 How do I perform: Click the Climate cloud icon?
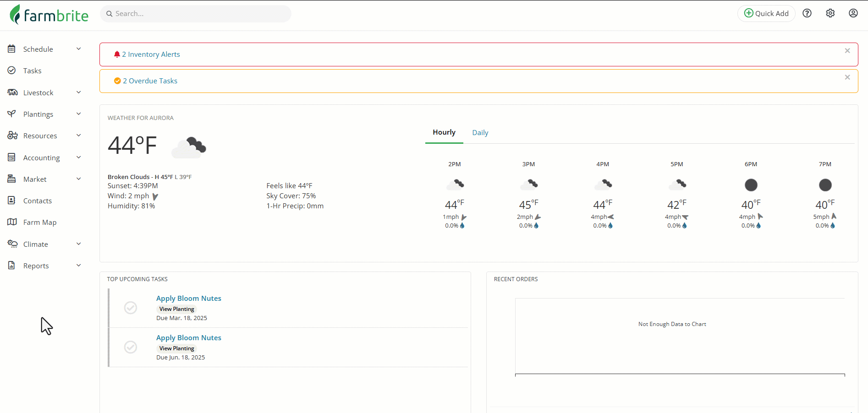point(12,244)
